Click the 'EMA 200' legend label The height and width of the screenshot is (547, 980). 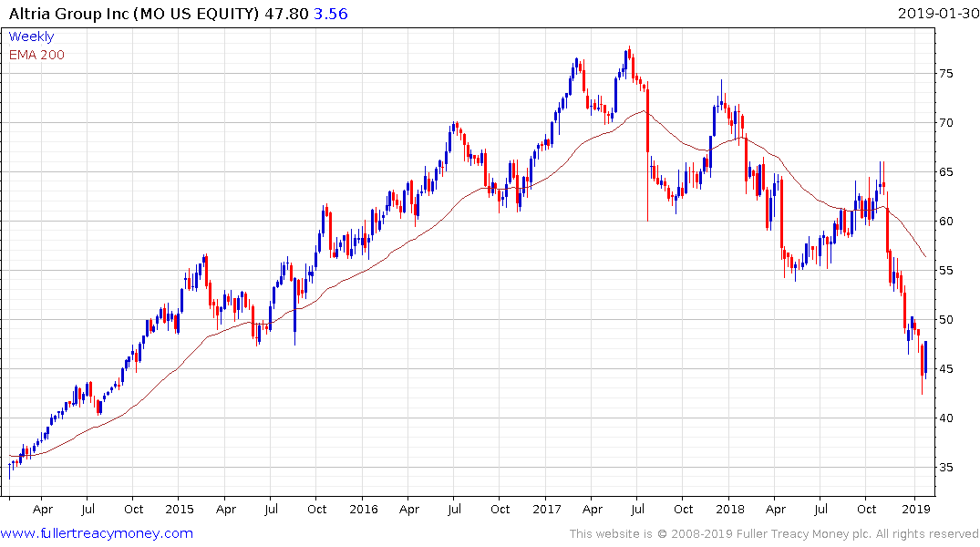coord(36,55)
